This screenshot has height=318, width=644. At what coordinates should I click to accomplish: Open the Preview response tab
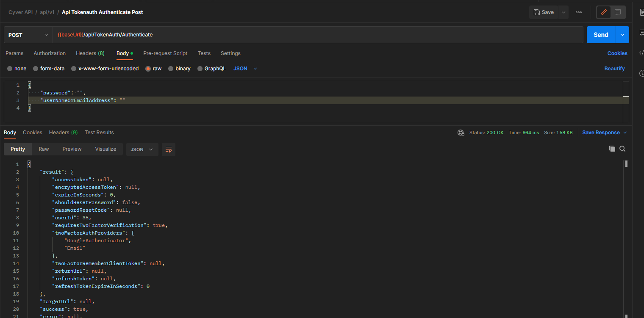click(x=72, y=149)
